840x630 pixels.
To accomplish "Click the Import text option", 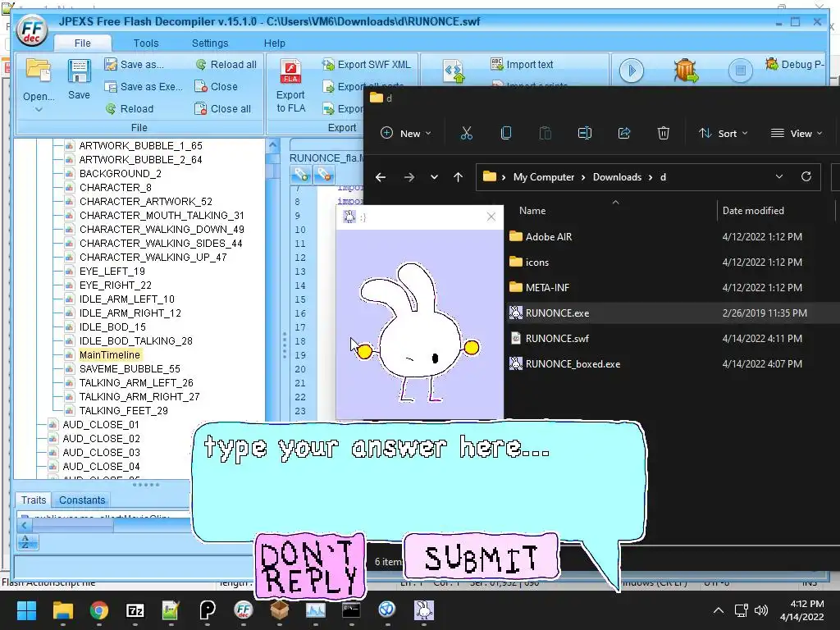I will tap(522, 64).
